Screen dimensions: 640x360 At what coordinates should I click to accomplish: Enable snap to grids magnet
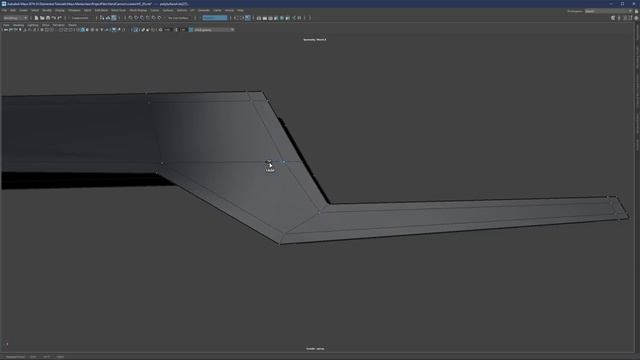(x=131, y=18)
